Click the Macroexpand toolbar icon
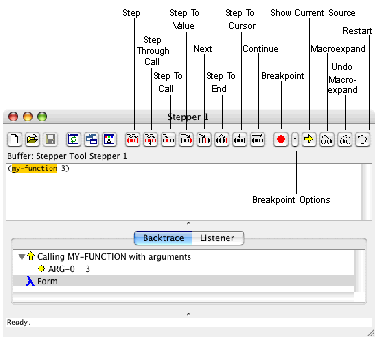The image size is (379, 363). point(327,139)
